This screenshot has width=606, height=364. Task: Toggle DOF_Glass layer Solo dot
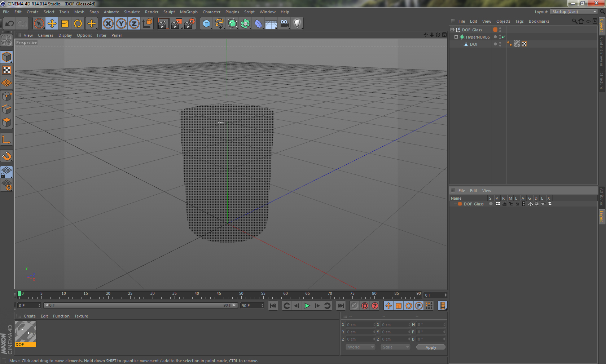[491, 204]
